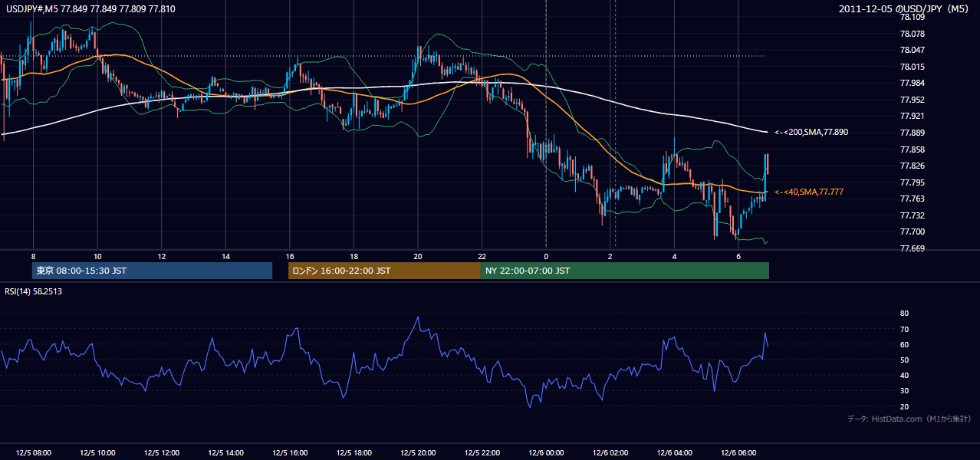Click RSI level 30 on axis
This screenshot has width=980, height=460.
point(905,391)
